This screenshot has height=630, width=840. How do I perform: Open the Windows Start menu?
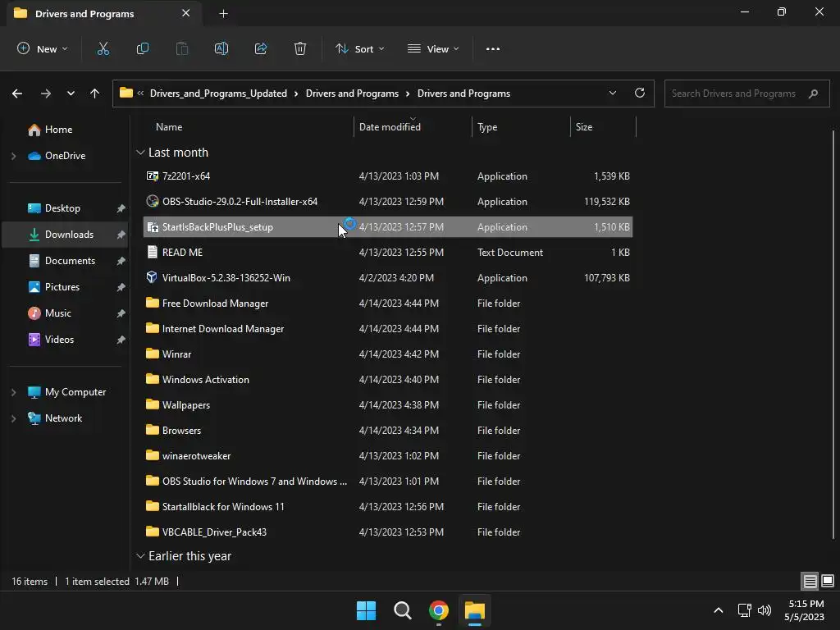coord(367,610)
